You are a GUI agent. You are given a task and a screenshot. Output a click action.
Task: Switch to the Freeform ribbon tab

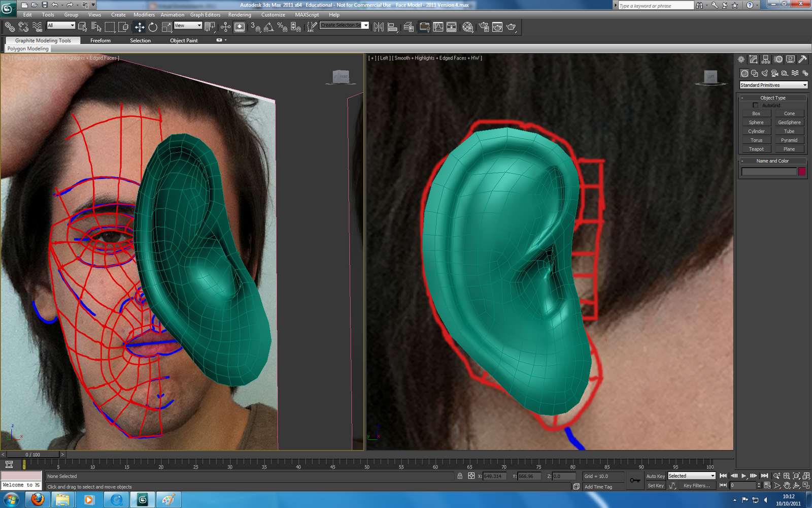100,40
